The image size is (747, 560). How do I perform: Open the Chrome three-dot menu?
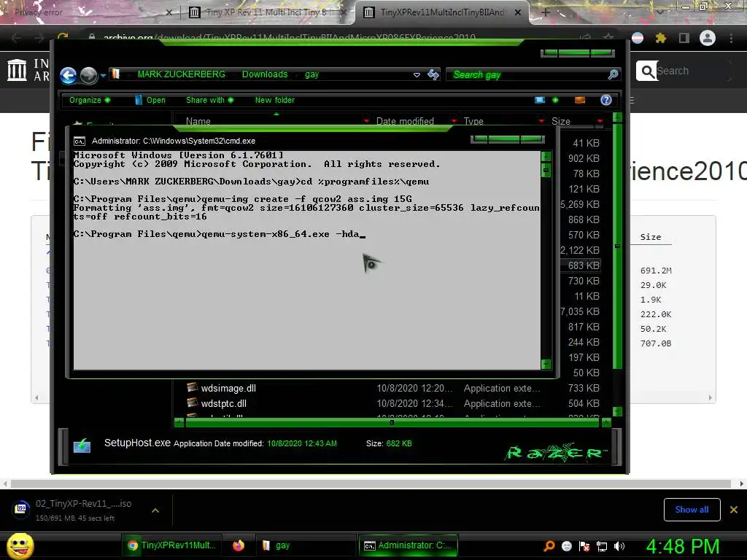point(731,38)
